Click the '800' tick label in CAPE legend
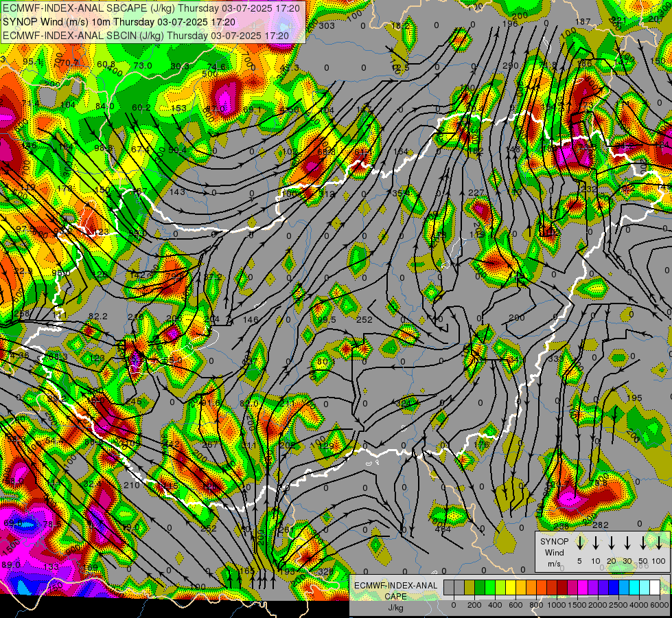This screenshot has width=672, height=618. (536, 605)
